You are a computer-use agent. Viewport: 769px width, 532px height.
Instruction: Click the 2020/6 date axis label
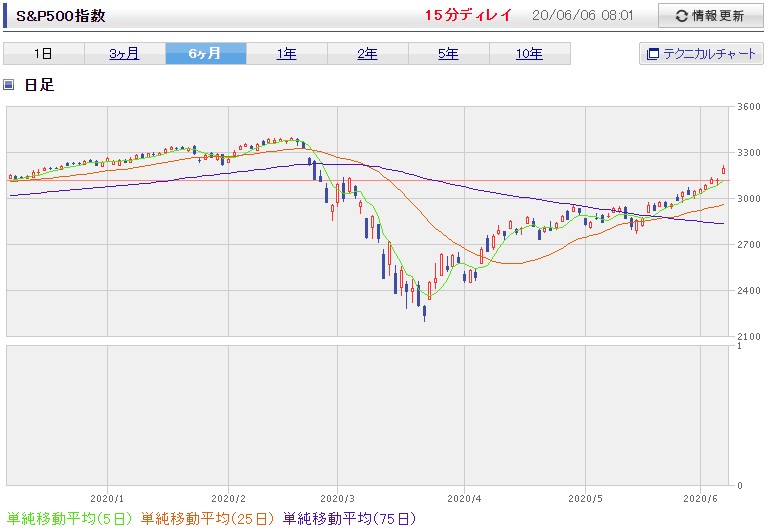[700, 499]
